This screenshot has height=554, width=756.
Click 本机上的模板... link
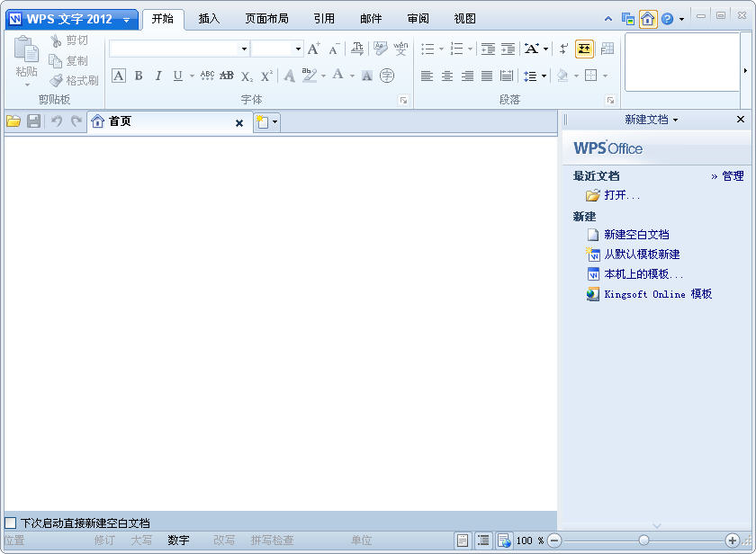(643, 274)
